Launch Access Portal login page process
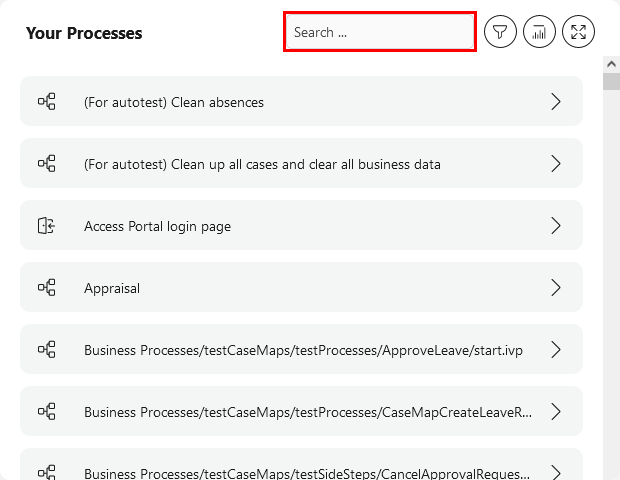620x480 pixels. (157, 226)
